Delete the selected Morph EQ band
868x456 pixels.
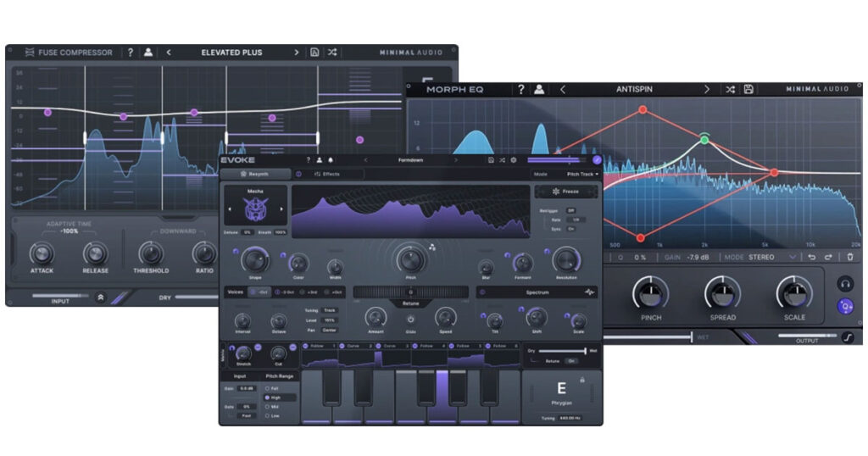pos(850,258)
